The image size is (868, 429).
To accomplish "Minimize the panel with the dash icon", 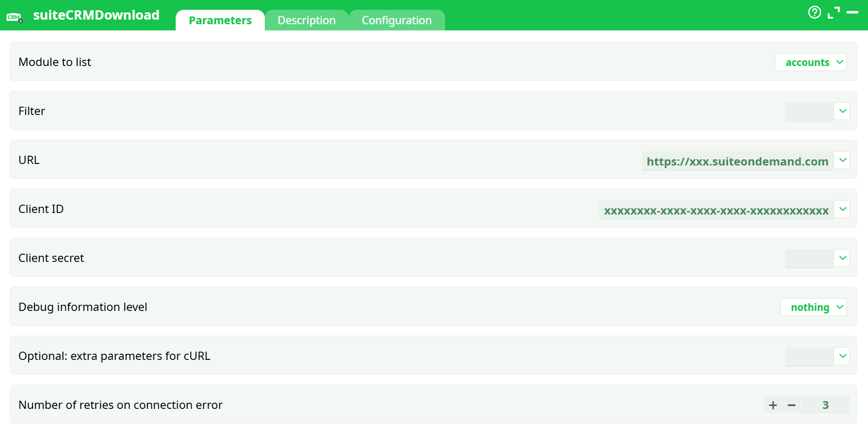I will click(x=853, y=12).
